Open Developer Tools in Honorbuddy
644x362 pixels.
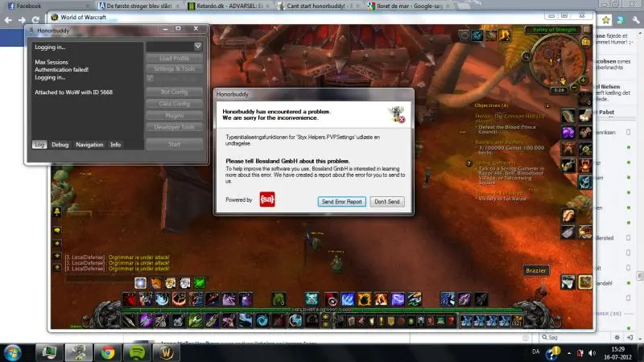click(x=174, y=127)
